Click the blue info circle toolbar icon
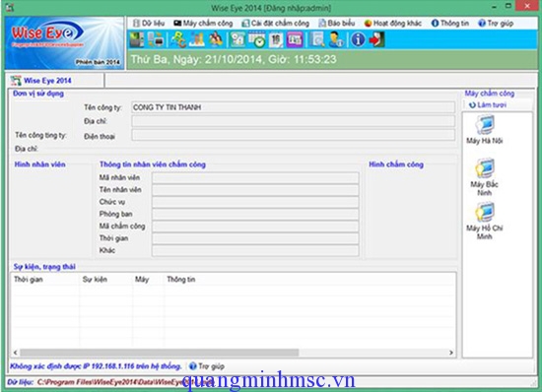 (358, 39)
